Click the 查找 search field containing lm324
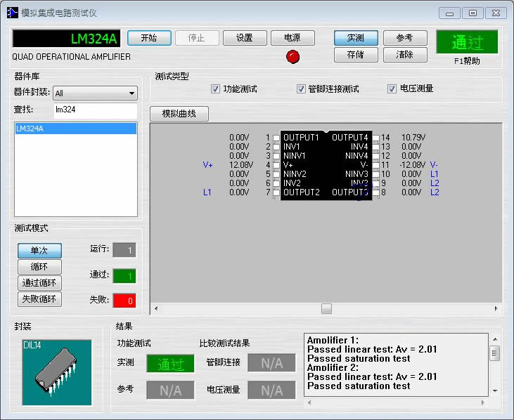 click(95, 110)
